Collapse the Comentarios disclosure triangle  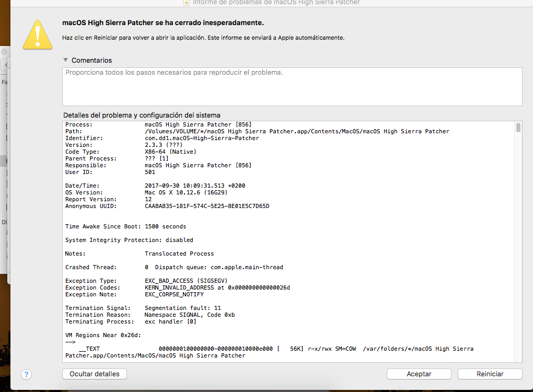coord(66,60)
